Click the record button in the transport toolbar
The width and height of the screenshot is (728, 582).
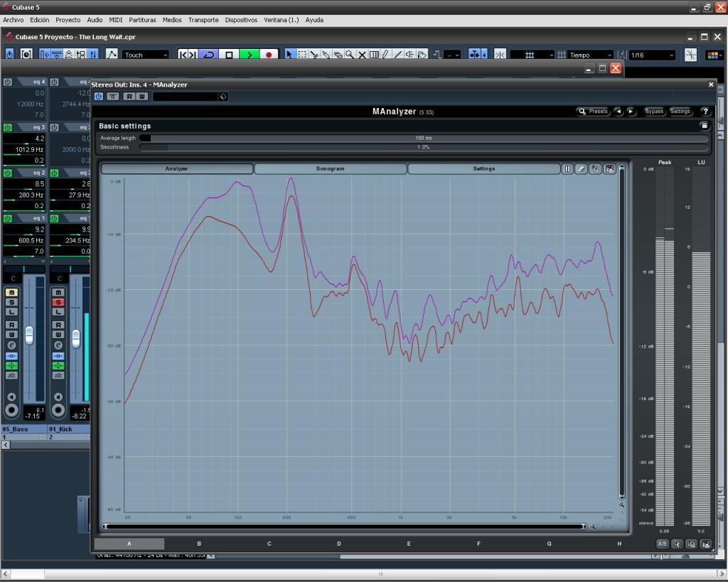269,55
